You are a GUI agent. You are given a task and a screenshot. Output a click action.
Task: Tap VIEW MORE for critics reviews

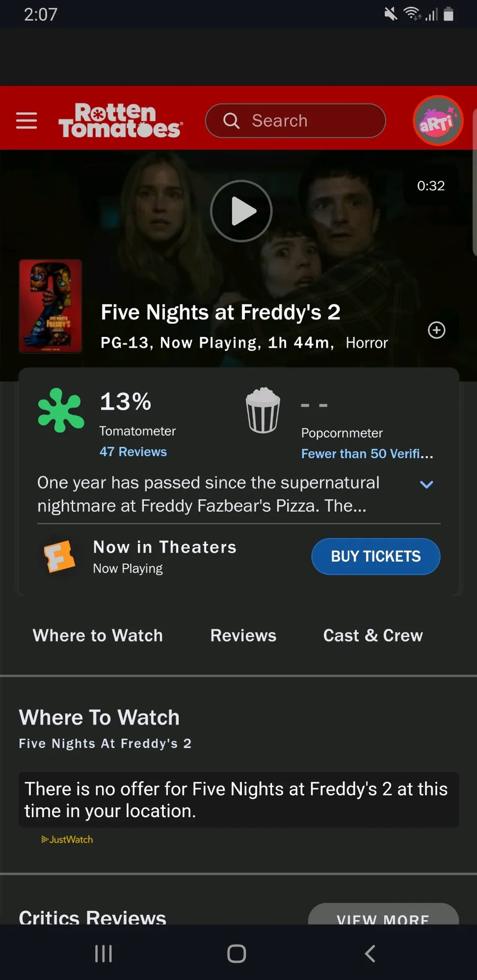pos(383,915)
